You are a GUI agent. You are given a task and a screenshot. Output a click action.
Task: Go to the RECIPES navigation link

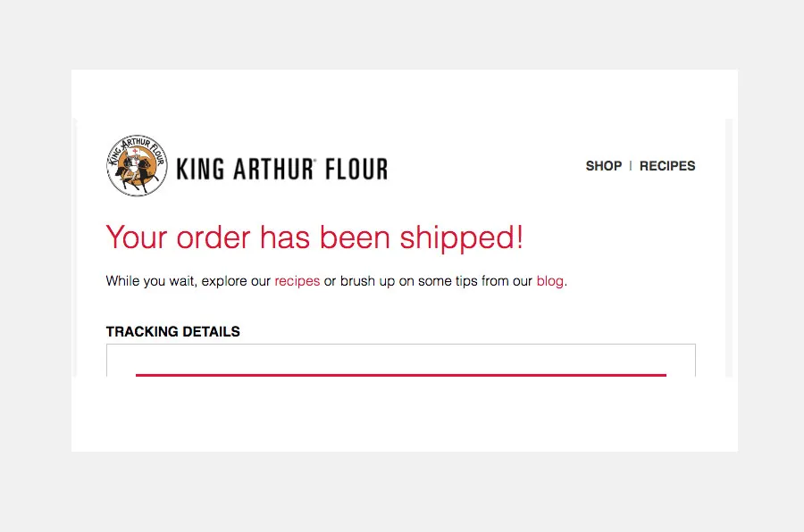667,166
